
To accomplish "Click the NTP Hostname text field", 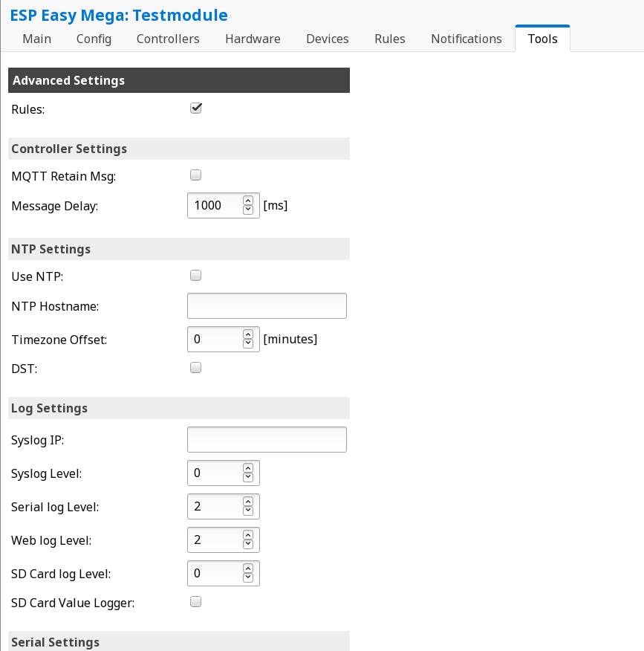I will (x=267, y=305).
